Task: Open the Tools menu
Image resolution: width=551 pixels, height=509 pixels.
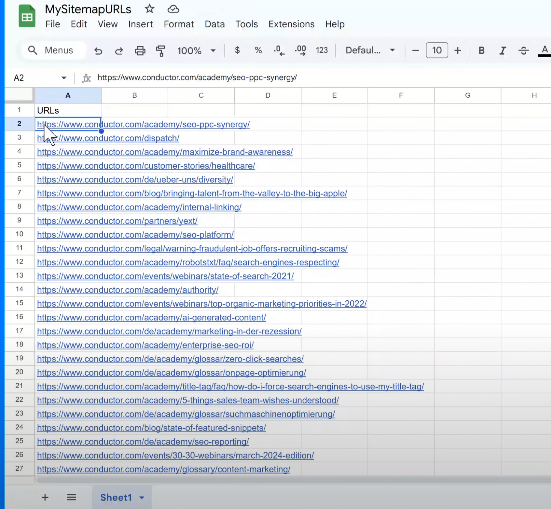Action: 247,24
